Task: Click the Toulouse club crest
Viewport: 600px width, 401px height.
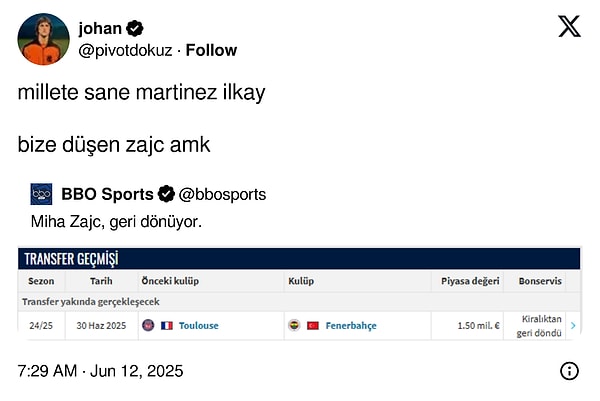Action: (149, 325)
